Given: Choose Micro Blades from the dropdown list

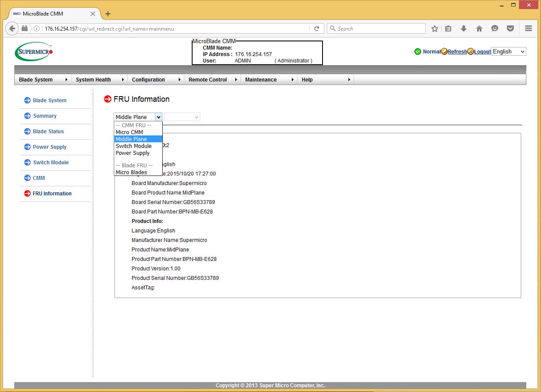Looking at the screenshot, I should (x=138, y=172).
